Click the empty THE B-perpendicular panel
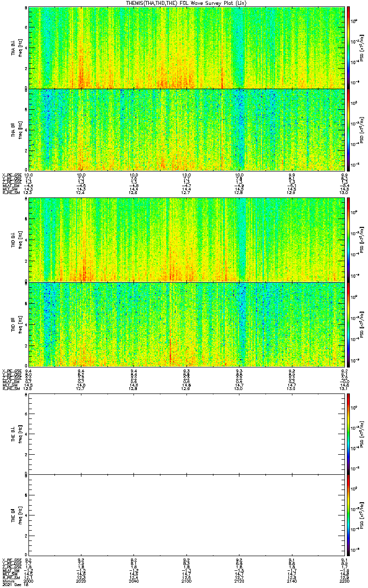This screenshot has width=368, height=588. 186,433
